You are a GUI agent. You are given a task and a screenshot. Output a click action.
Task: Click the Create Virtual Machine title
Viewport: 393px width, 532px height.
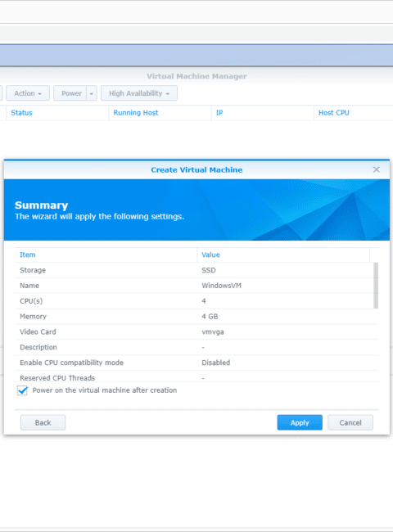coord(196,170)
